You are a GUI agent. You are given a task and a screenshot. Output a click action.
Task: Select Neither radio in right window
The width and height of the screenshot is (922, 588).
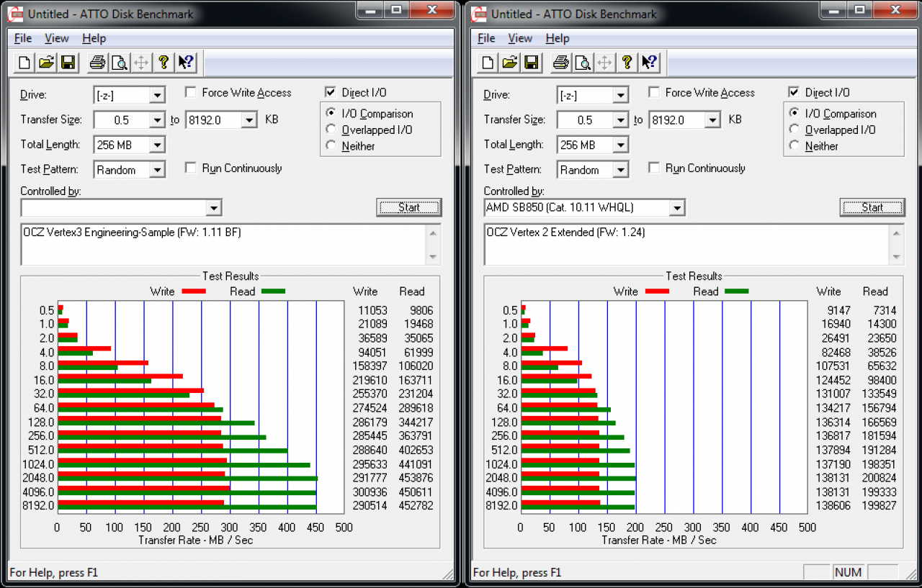(794, 145)
